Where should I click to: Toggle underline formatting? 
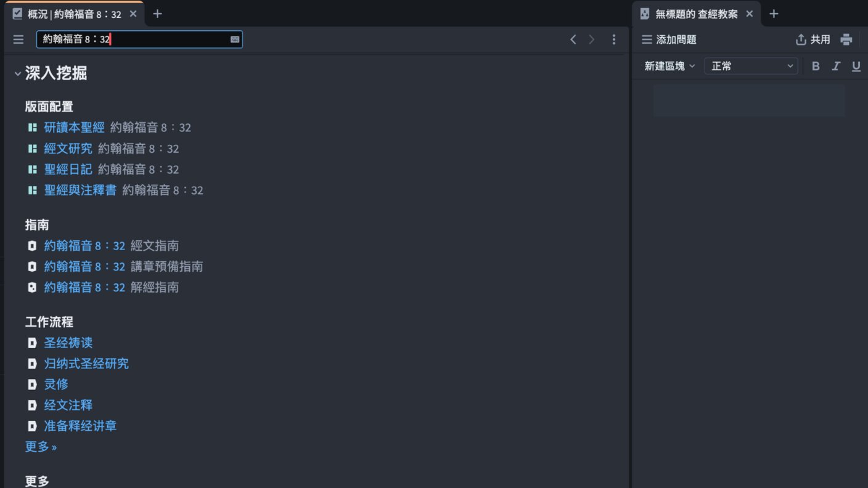pos(856,66)
